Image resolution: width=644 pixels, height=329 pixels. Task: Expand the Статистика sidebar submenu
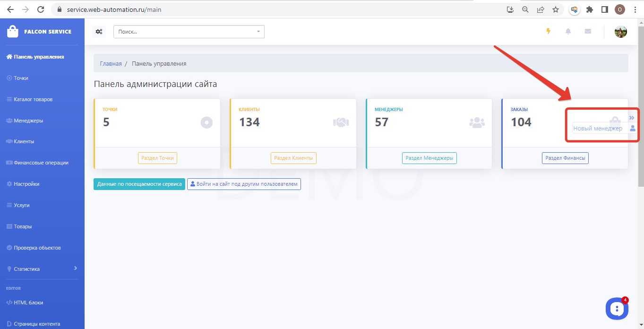click(76, 268)
